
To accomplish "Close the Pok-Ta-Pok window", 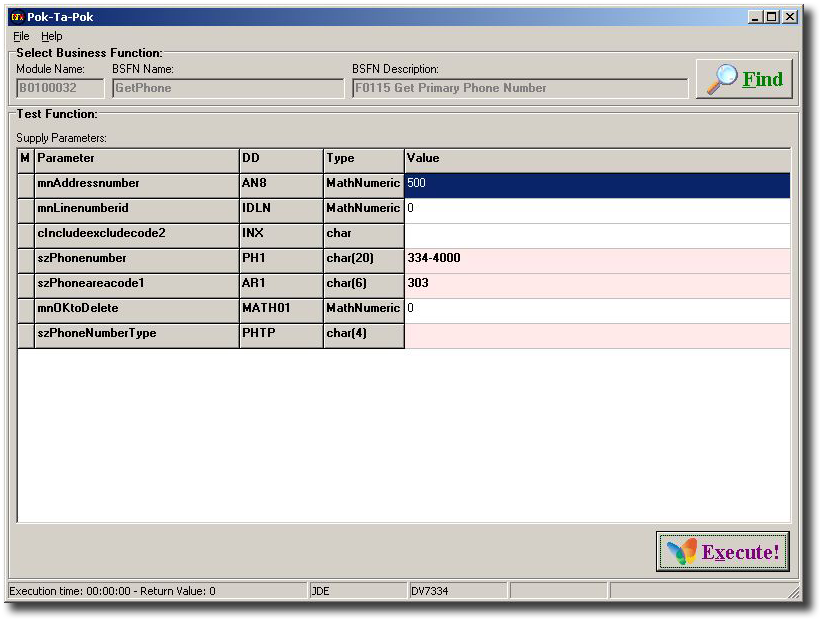I will [790, 17].
